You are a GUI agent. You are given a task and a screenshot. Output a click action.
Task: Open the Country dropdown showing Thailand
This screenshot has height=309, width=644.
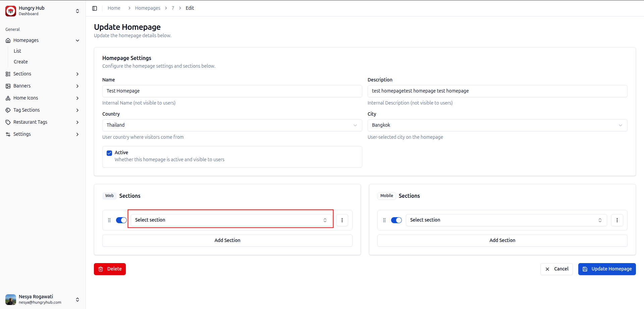pos(232,125)
